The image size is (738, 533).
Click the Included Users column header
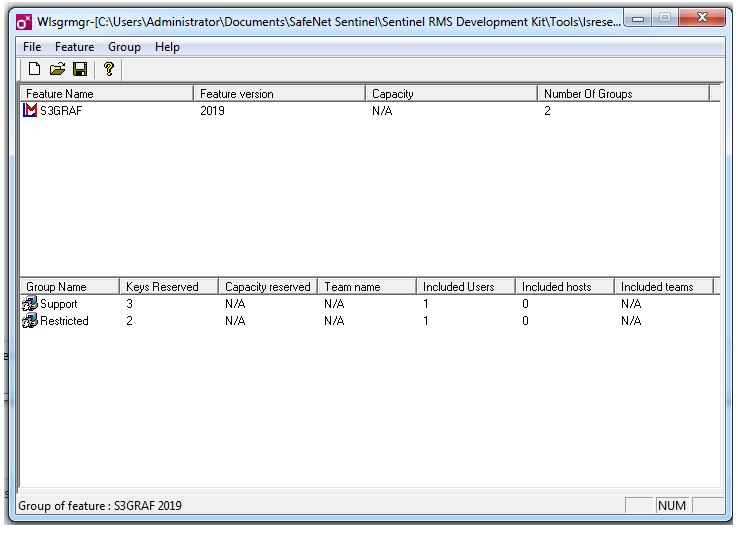click(466, 287)
